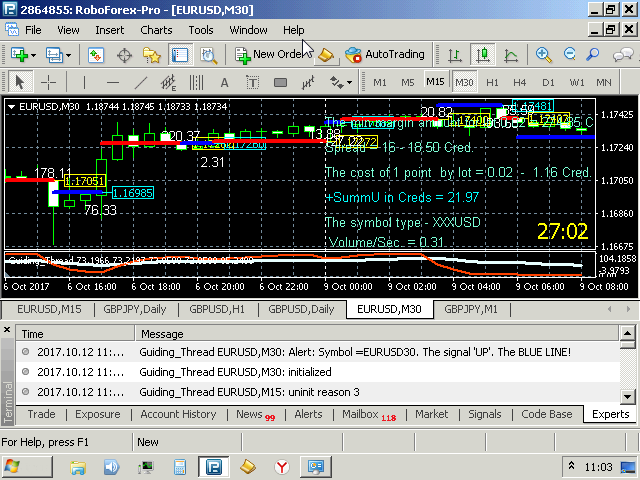The width and height of the screenshot is (640, 480).
Task: Switch to the Line Chart type
Action: [x=511, y=55]
